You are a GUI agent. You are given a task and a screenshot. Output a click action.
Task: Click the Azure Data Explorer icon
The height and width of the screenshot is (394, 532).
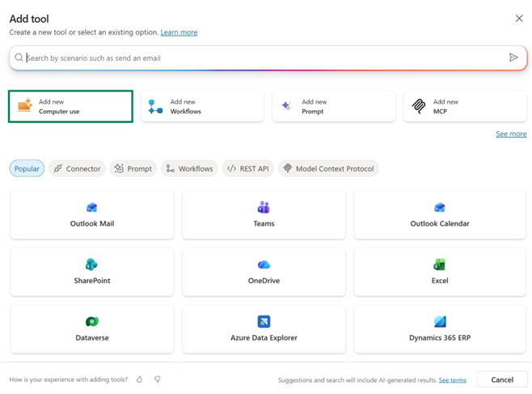pyautogui.click(x=264, y=321)
